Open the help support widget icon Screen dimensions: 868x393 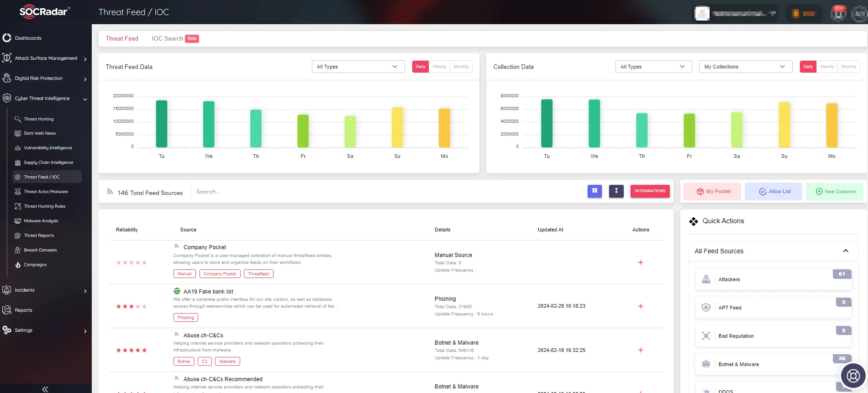pyautogui.click(x=853, y=376)
